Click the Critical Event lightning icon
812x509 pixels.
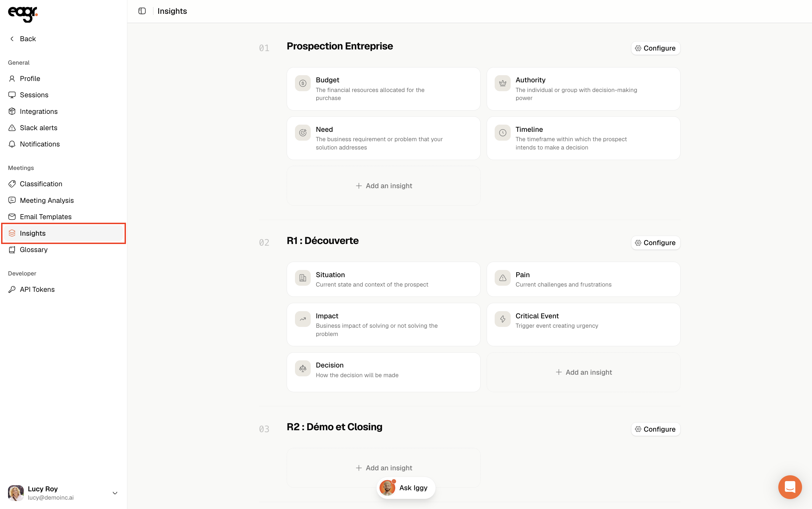503,319
